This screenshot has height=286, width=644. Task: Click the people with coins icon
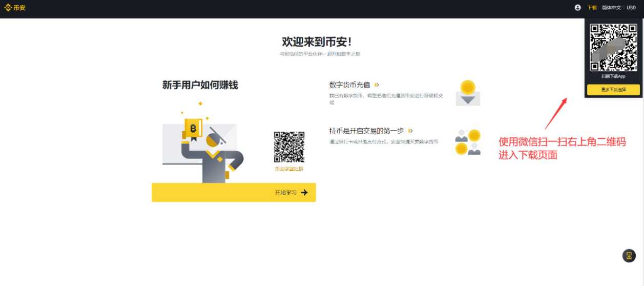[468, 142]
